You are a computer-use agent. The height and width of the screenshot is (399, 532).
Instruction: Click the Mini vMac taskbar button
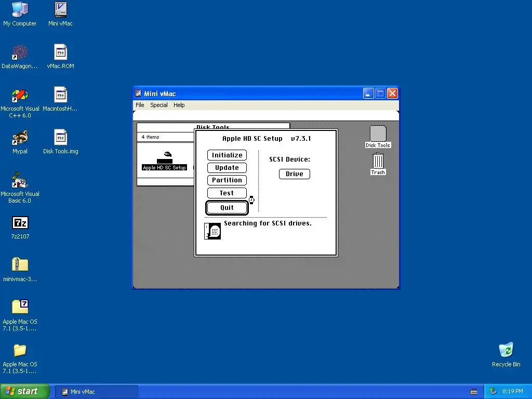tap(96, 392)
